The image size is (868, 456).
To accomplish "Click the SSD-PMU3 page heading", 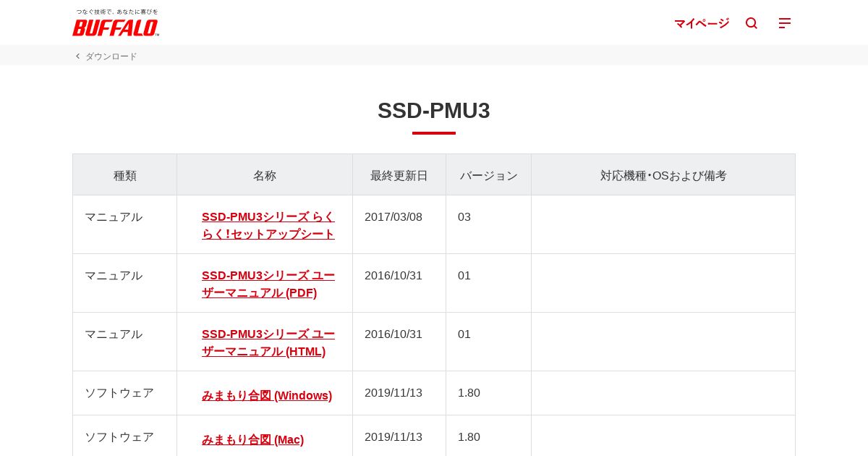I will [433, 111].
